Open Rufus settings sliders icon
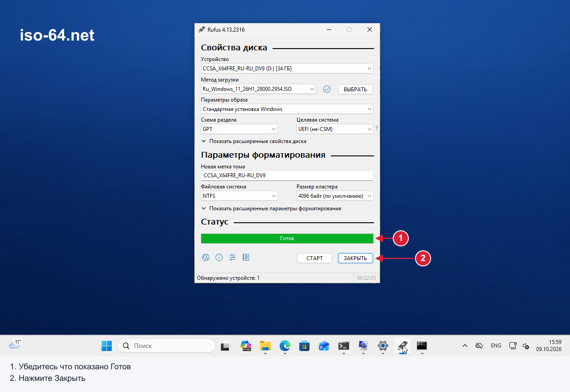This screenshot has width=570, height=392. [x=232, y=257]
